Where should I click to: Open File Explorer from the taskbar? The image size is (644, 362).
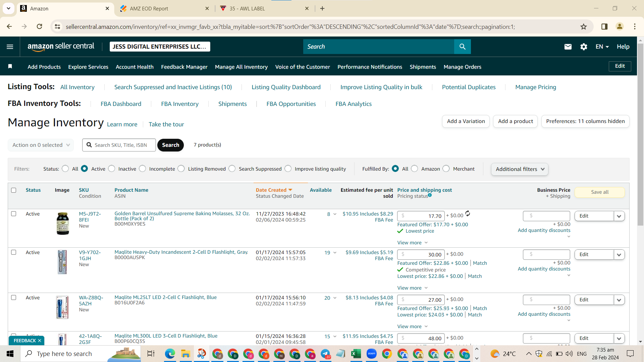pyautogui.click(x=185, y=354)
